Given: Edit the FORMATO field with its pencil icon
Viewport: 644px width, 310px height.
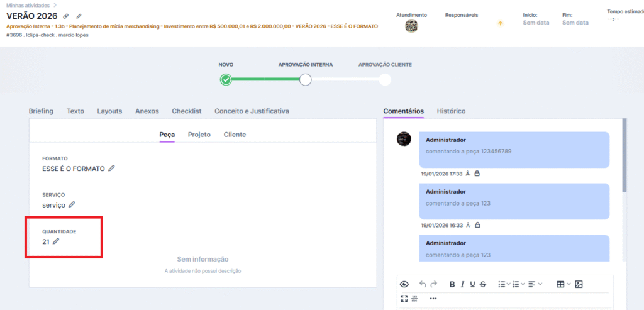Looking at the screenshot, I should [111, 169].
